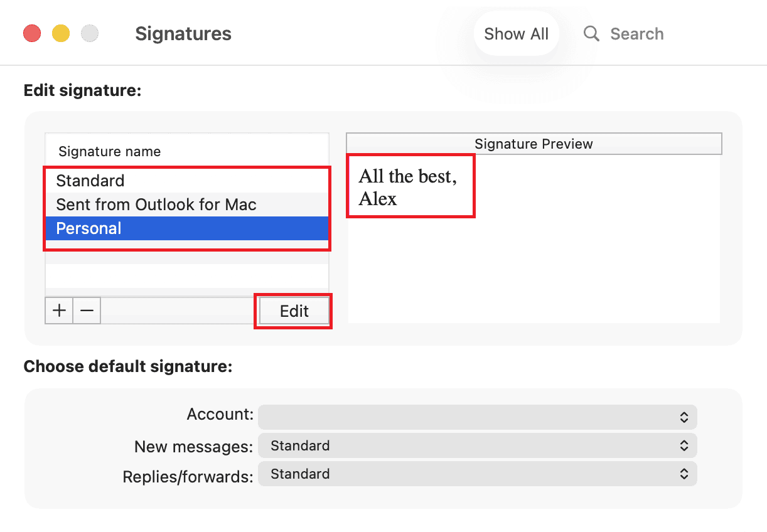Image resolution: width=767 pixels, height=532 pixels.
Task: Click the Signature name column header
Action: tap(110, 151)
